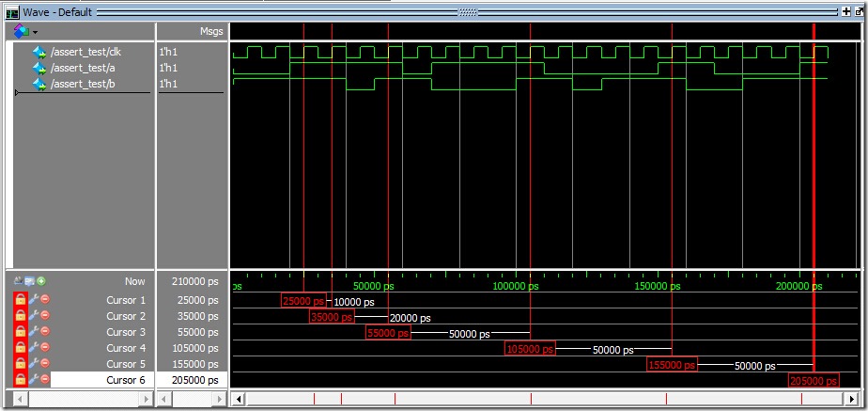This screenshot has width=868, height=411.
Task: Open Cursor 4 properties wrench icon
Action: 33,348
